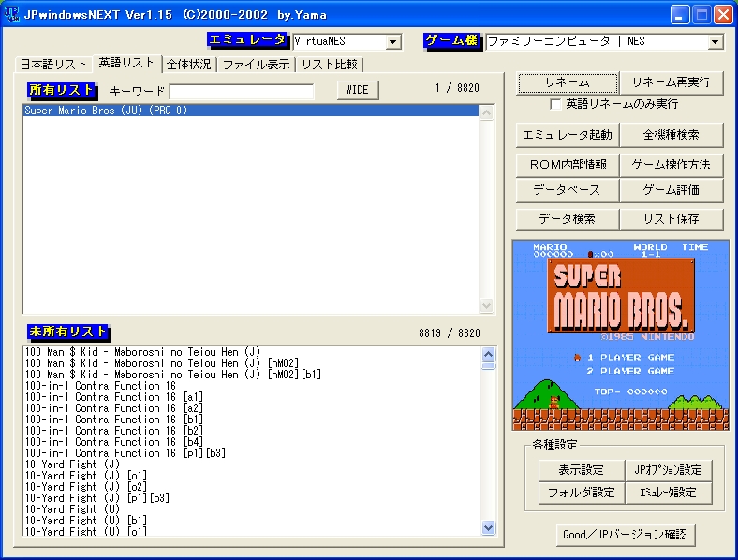The width and height of the screenshot is (738, 560).
Task: Click the unowned list scroll down arrow
Action: [x=489, y=528]
